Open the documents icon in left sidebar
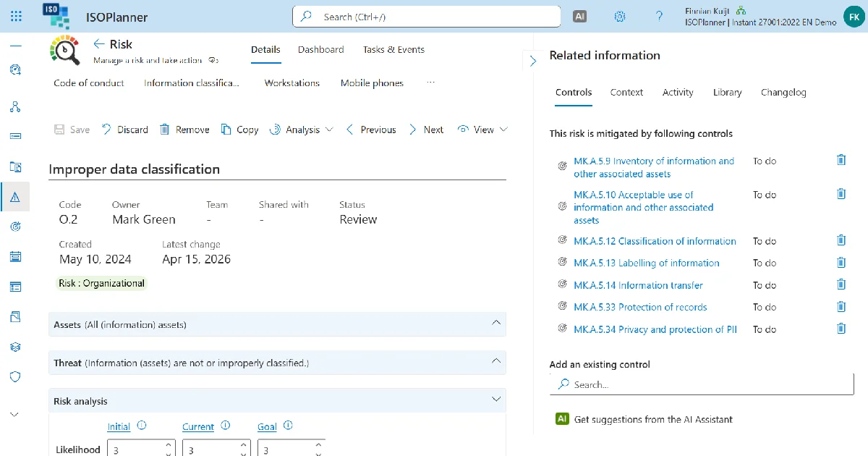The height and width of the screenshot is (456, 868). pyautogui.click(x=16, y=166)
